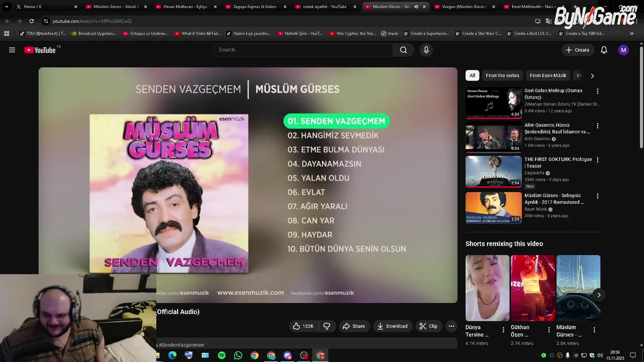Expand the tab search dropdown arrow
This screenshot has height=362, width=644.
point(7,7)
